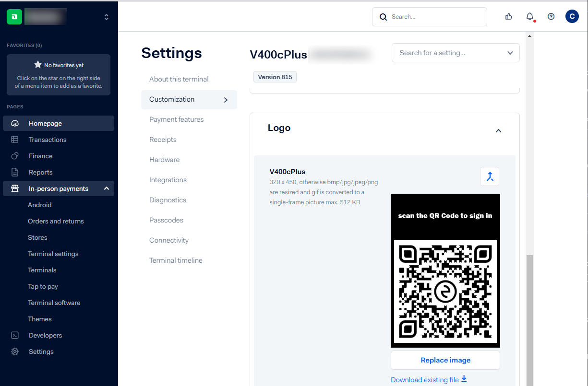Open Diagnostics settings

pyautogui.click(x=168, y=200)
